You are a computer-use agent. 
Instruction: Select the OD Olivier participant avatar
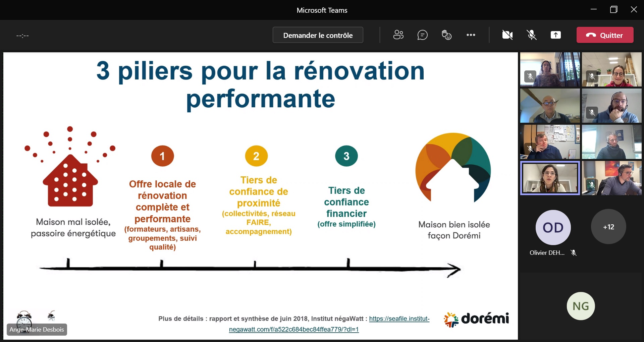click(x=553, y=228)
